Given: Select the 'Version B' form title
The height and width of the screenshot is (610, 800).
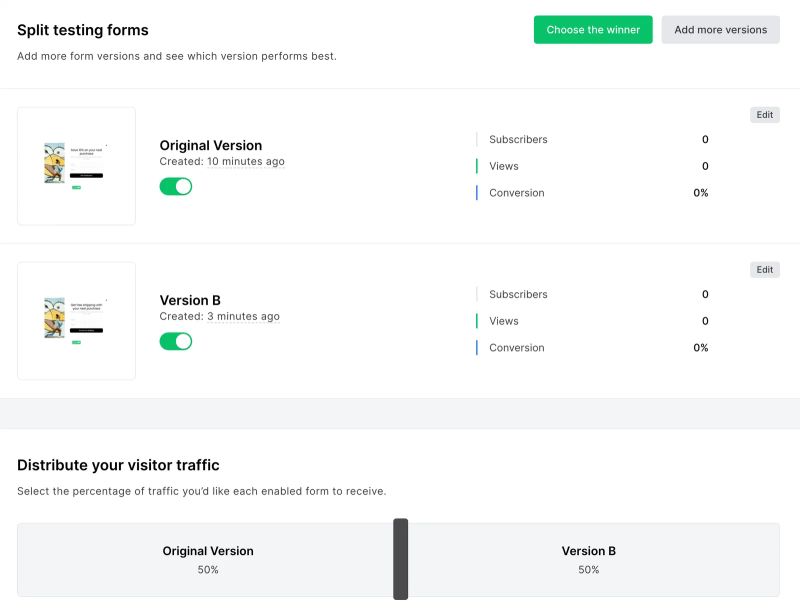Looking at the screenshot, I should coord(191,300).
